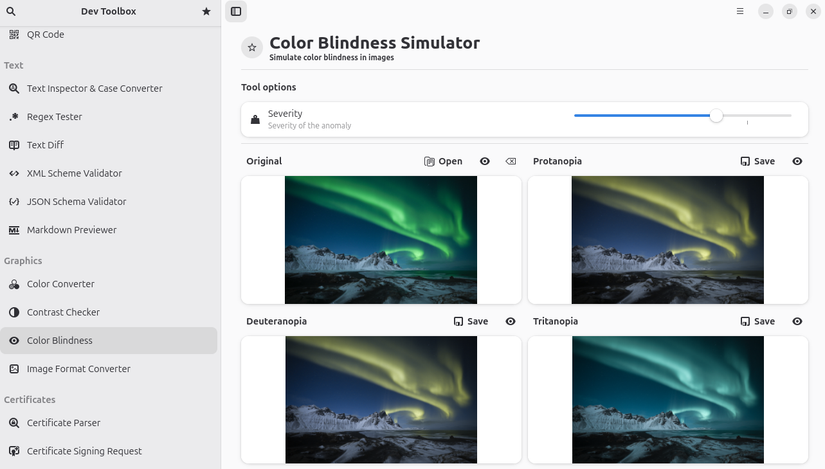Image resolution: width=825 pixels, height=469 pixels.
Task: Toggle the sidebar panel button
Action: [236, 11]
